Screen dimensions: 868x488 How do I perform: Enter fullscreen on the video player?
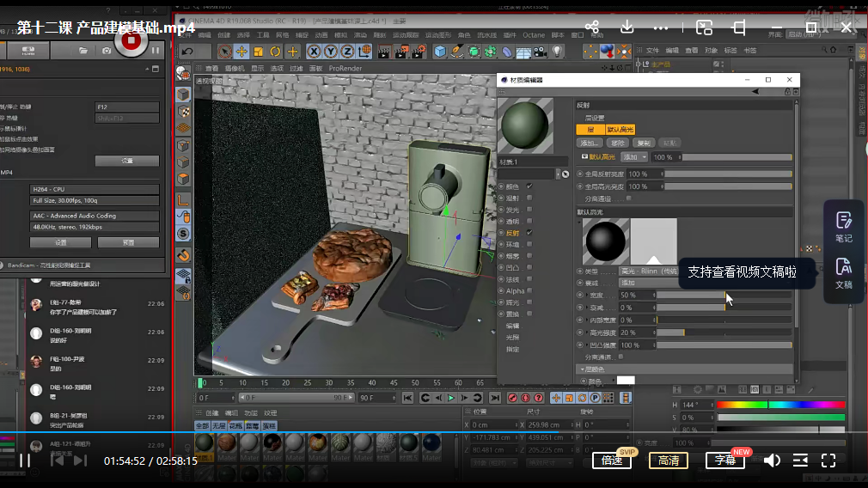tap(828, 461)
